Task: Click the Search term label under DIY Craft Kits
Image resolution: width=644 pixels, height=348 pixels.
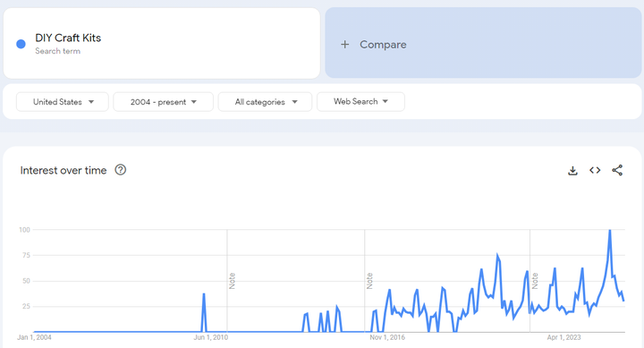Action: click(57, 51)
